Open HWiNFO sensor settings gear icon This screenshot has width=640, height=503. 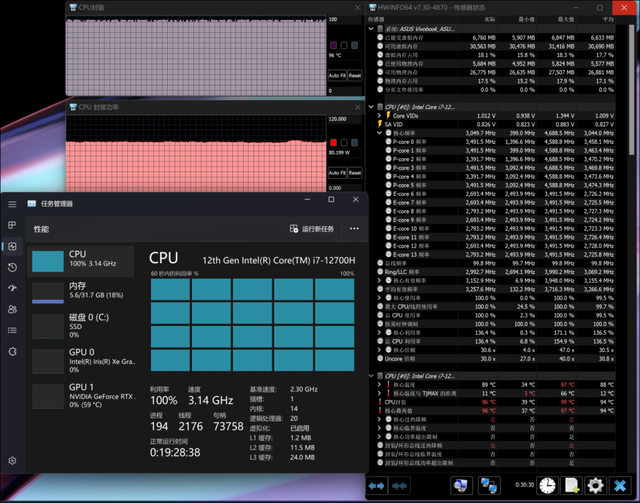(595, 485)
